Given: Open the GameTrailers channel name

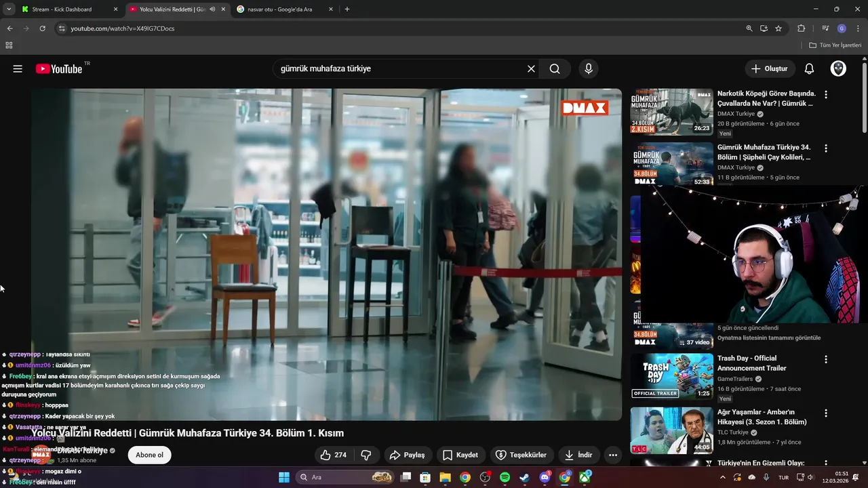Looking at the screenshot, I should click(x=735, y=379).
